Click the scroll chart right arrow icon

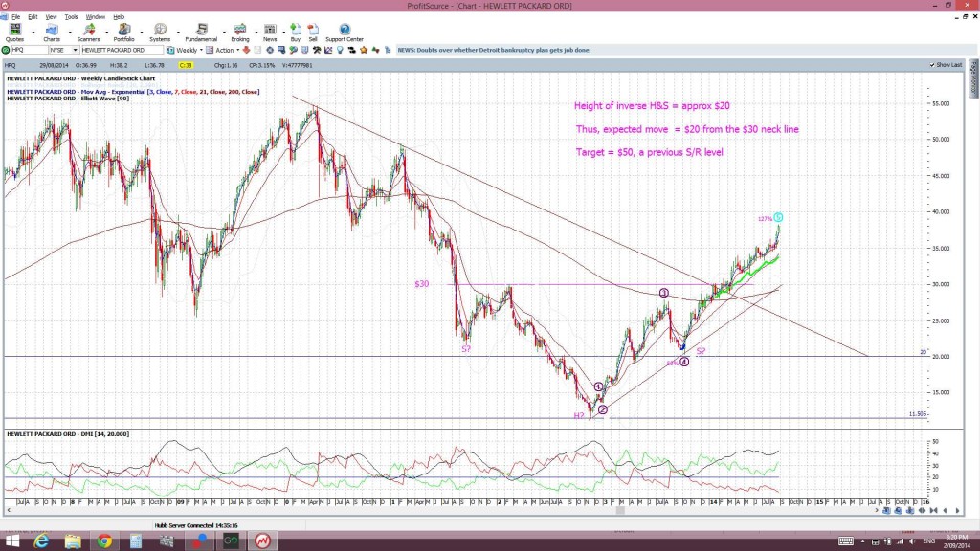point(957,511)
